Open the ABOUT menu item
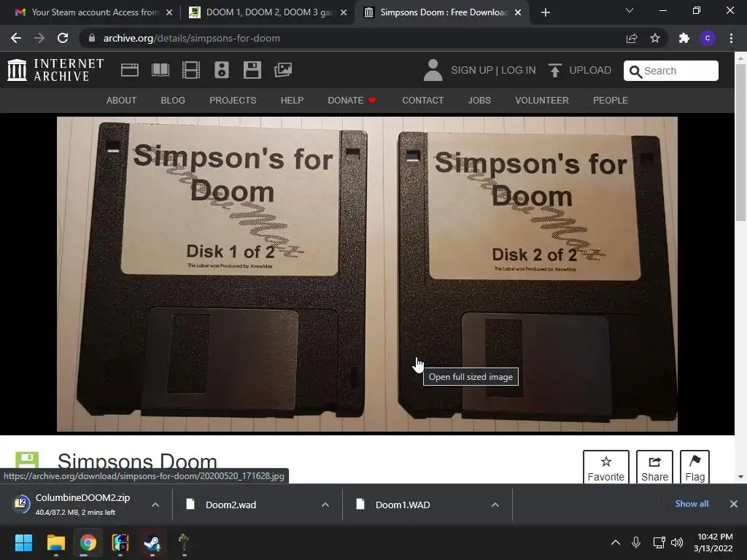This screenshot has height=560, width=747. 122,101
